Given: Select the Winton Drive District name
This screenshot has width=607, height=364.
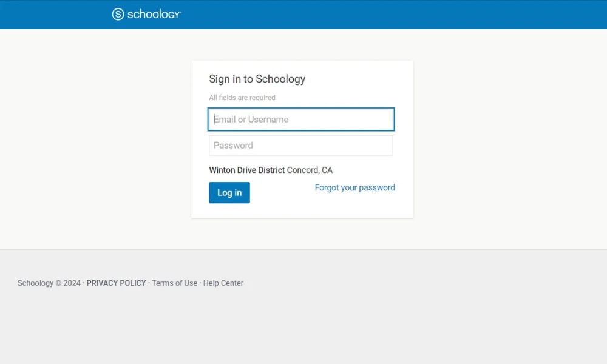Looking at the screenshot, I should pos(247,170).
